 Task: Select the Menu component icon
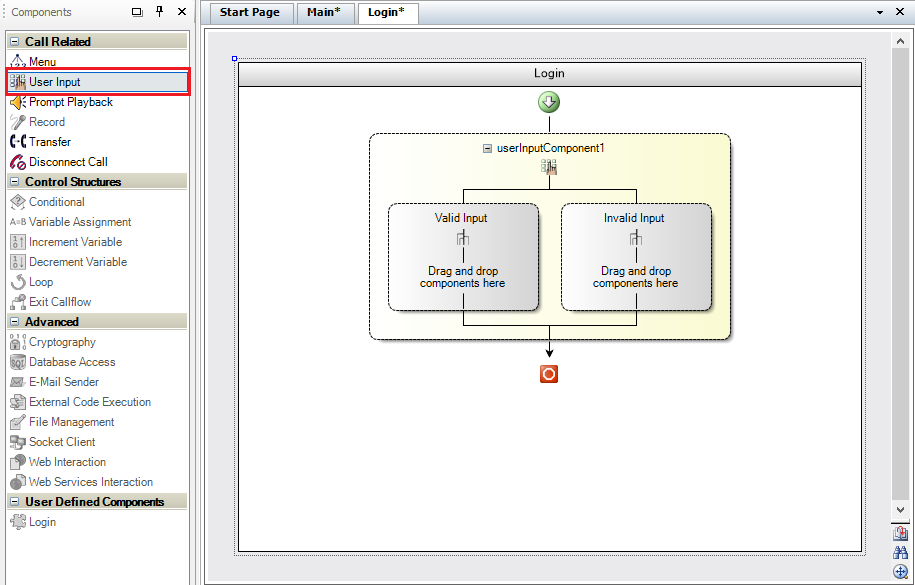[18, 61]
